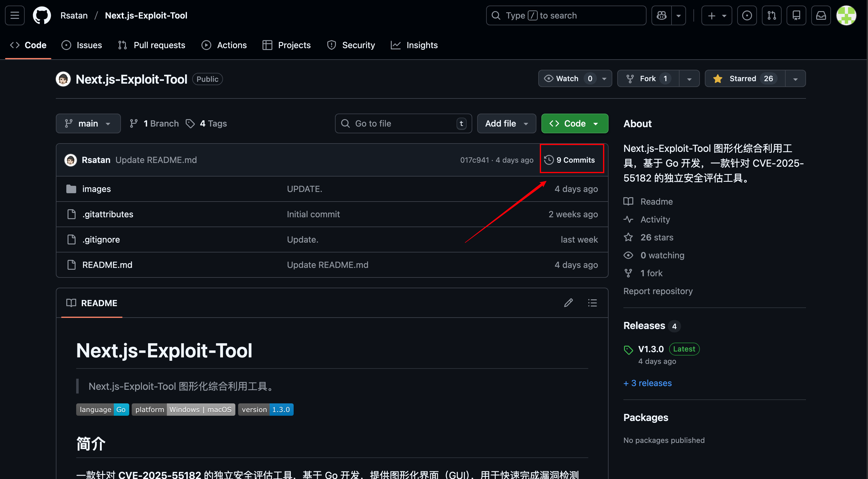Show the + 3 releases link
Image resolution: width=868 pixels, height=479 pixels.
[647, 383]
